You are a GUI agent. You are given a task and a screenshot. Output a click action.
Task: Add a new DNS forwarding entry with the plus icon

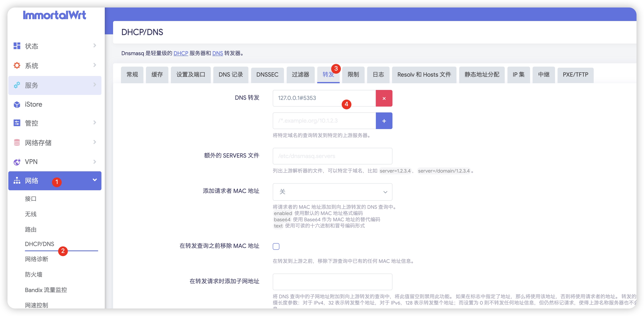[384, 121]
